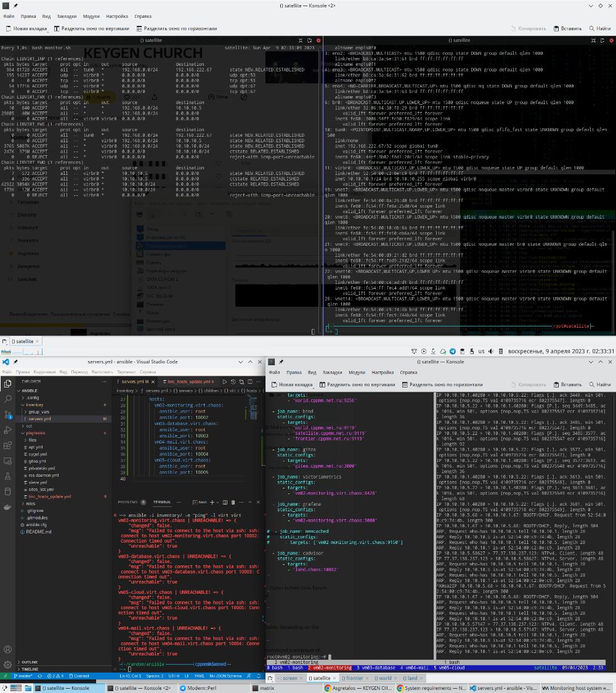Click Найти in Konsole <2> toolbar
The image size is (616, 693).
[x=599, y=29]
